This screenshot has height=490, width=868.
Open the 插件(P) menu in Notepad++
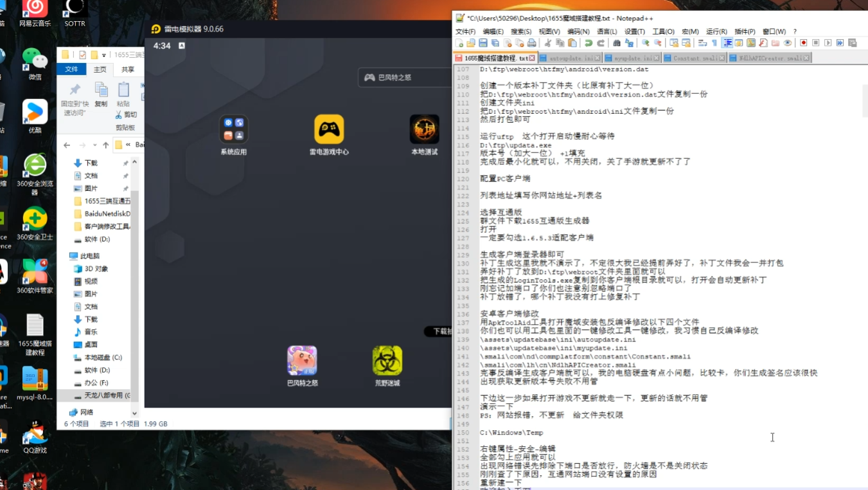point(745,32)
